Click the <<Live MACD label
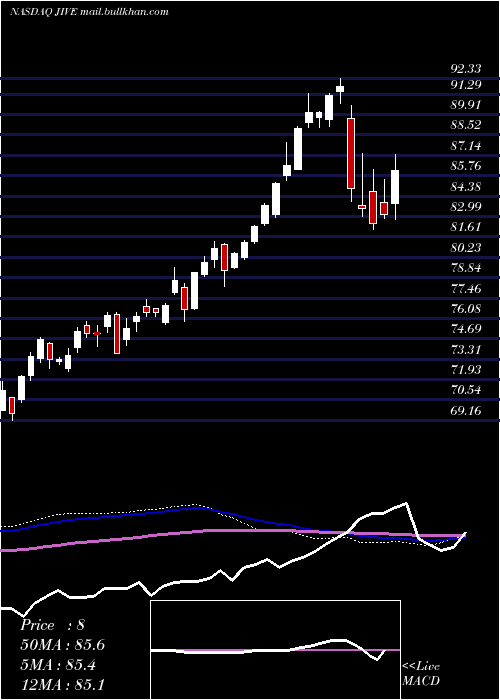Image resolution: width=500 pixels, height=700 pixels. 421,673
